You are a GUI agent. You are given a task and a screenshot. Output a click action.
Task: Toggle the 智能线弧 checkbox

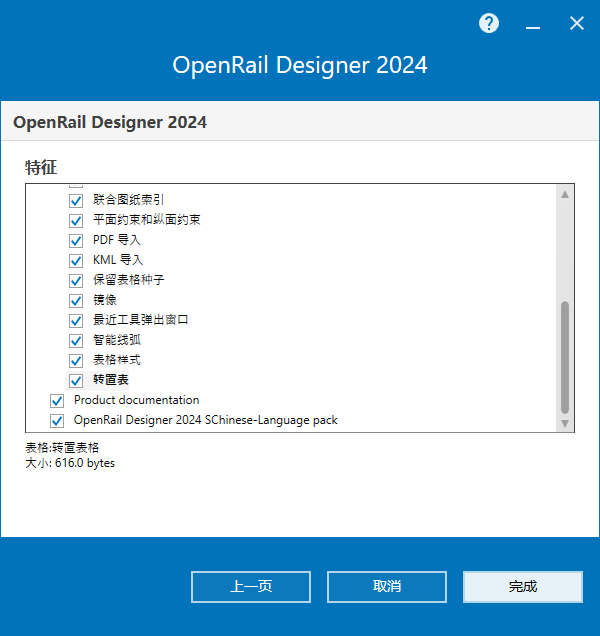(76, 341)
